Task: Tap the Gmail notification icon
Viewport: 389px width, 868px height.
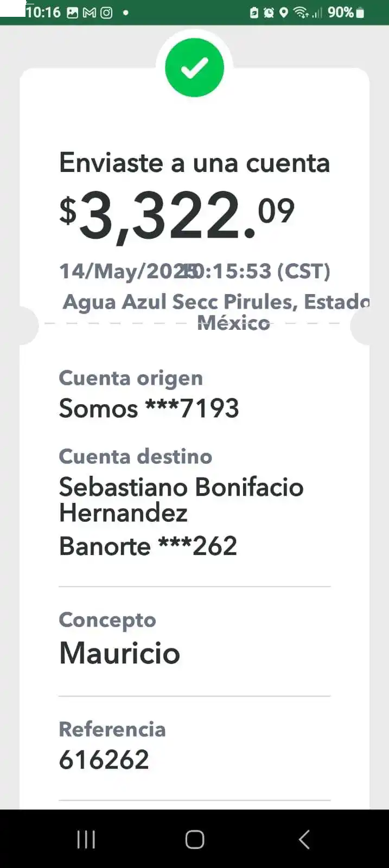Action: [x=90, y=12]
